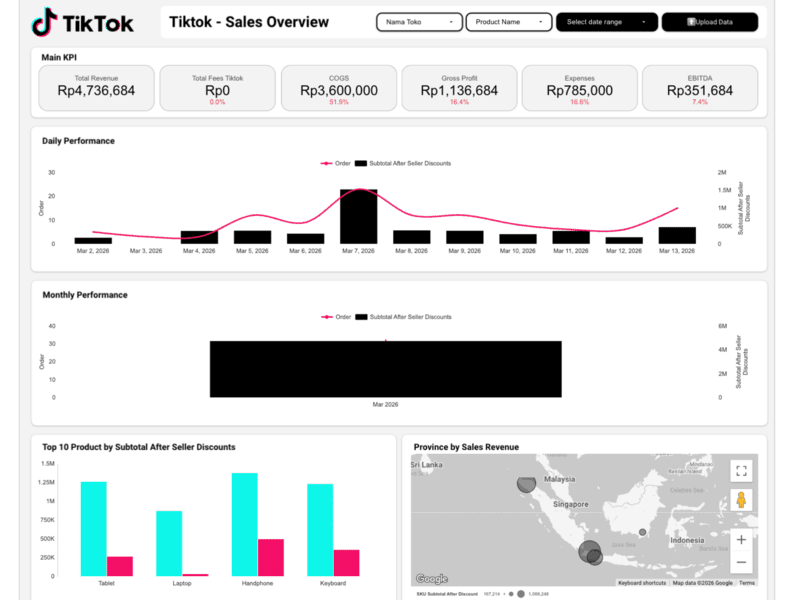800x600 pixels.
Task: Toggle fullscreen view on the map
Action: click(x=740, y=471)
